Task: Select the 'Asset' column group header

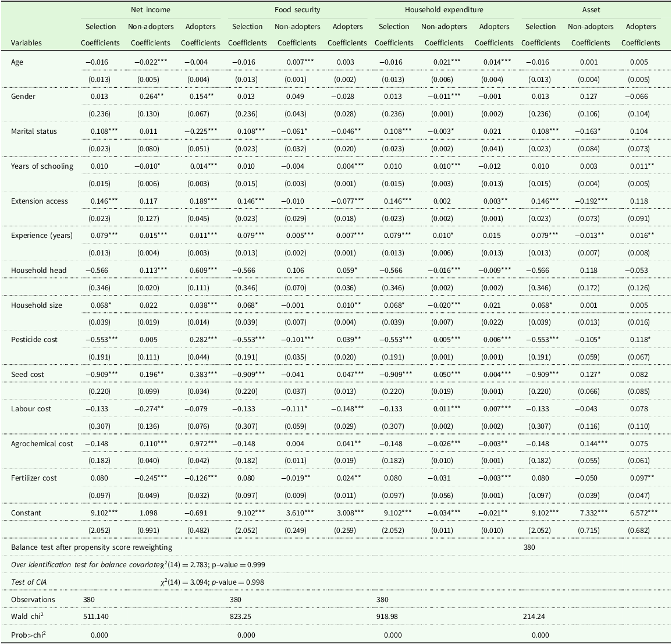Action: 591,10
